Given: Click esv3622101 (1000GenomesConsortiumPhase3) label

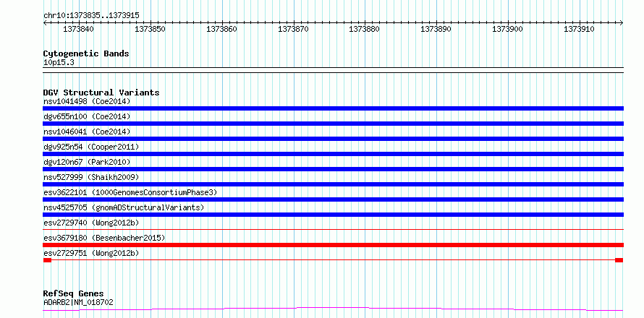Looking at the screenshot, I should tap(130, 192).
